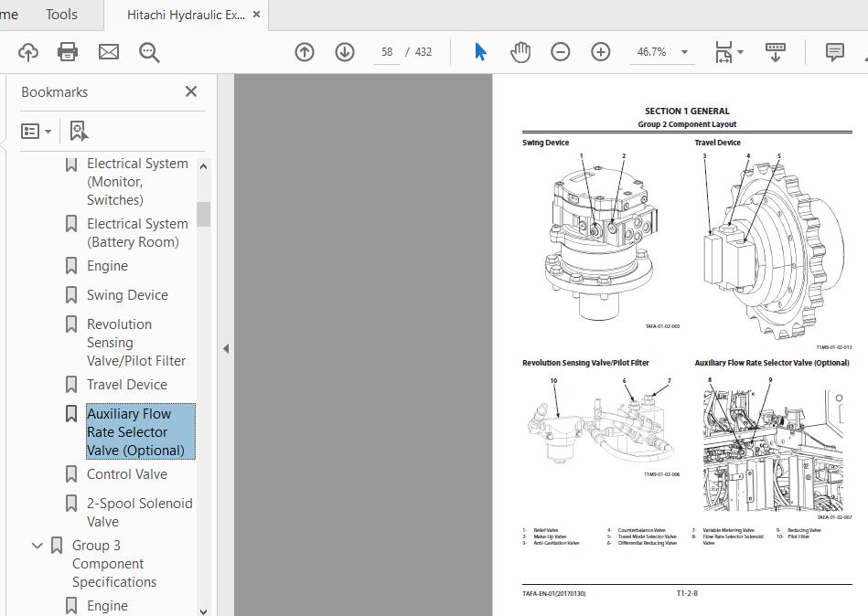This screenshot has height=616, width=868.
Task: Open the find text magnifier tool
Action: point(149,52)
